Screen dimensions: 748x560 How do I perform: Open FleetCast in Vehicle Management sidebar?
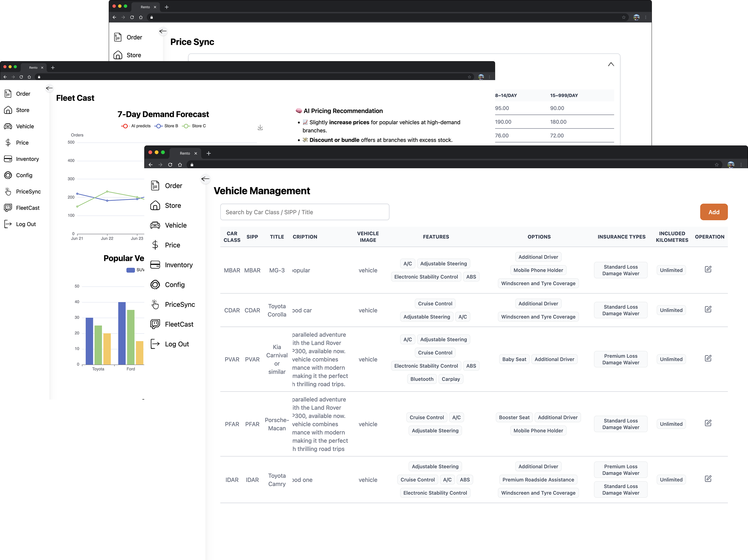click(x=172, y=324)
